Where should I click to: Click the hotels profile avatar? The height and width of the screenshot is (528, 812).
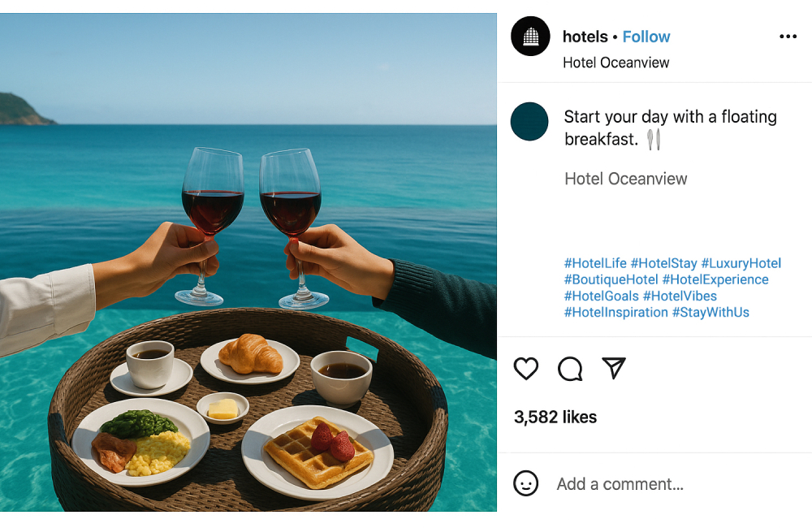530,37
